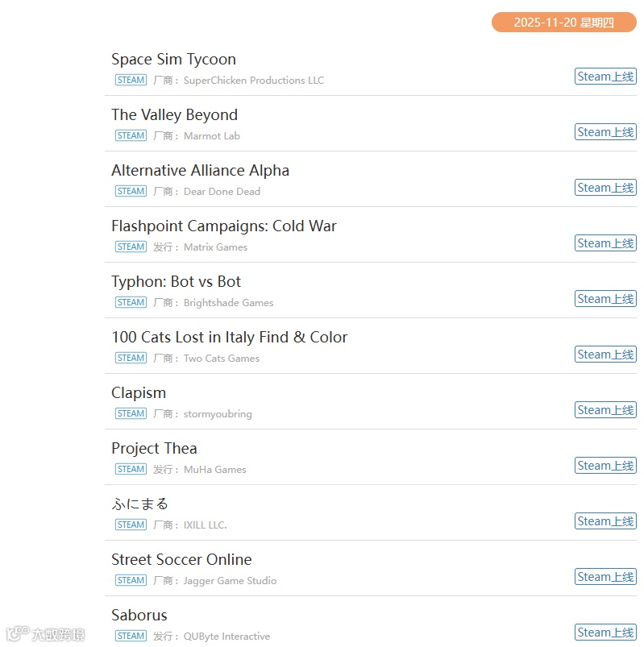
Task: Click the STEAM tag for Street Soccer Online
Action: [x=131, y=580]
